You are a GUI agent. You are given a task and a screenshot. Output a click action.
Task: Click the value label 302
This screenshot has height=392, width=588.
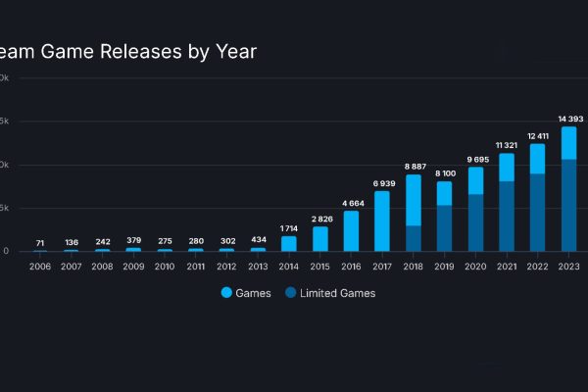coord(227,241)
